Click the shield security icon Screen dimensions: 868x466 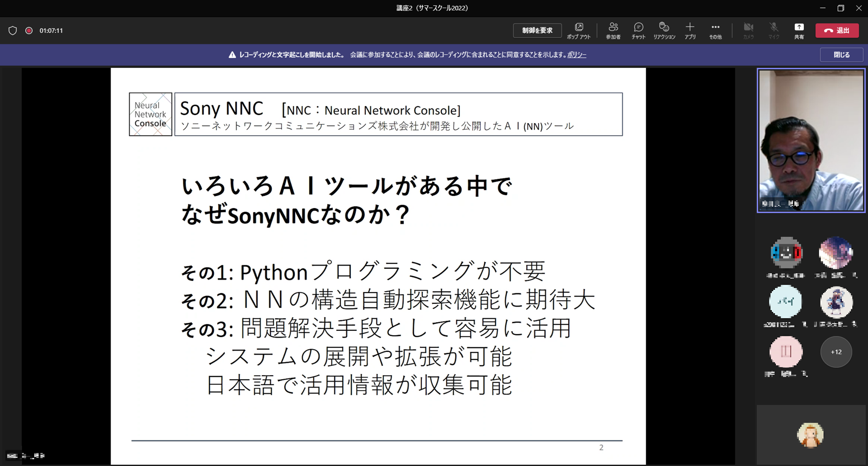pos(13,31)
